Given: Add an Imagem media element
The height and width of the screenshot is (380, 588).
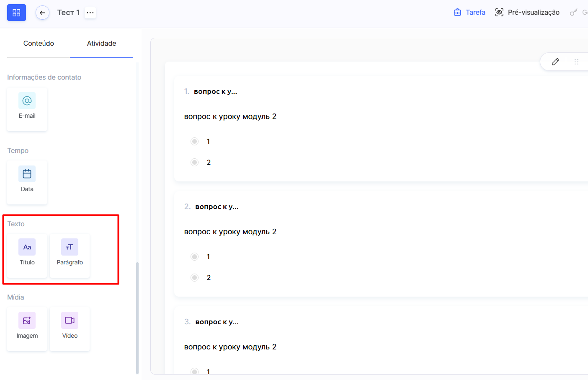Looking at the screenshot, I should click(27, 329).
